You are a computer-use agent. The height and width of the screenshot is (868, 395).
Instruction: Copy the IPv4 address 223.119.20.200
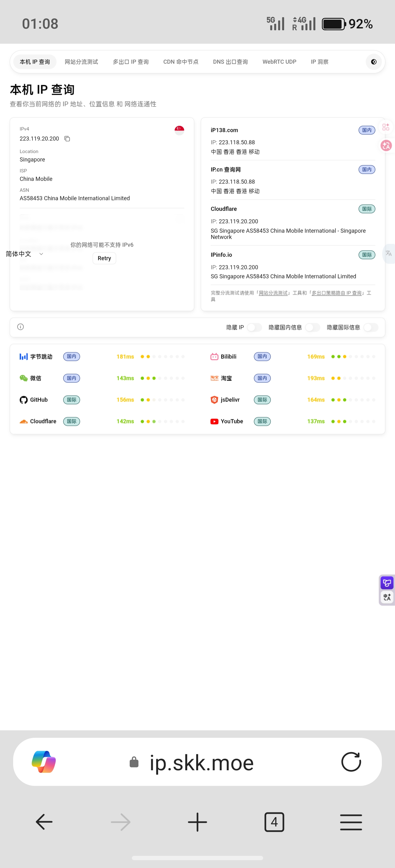pos(67,139)
